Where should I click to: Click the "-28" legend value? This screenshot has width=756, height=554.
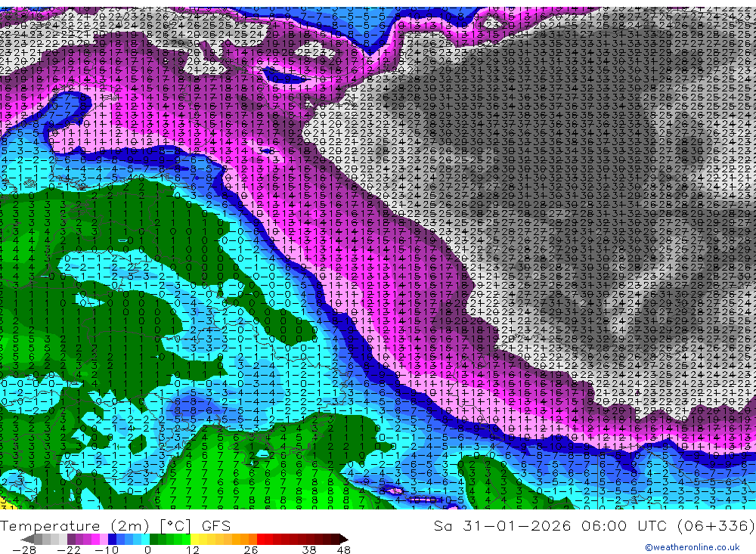(24, 549)
